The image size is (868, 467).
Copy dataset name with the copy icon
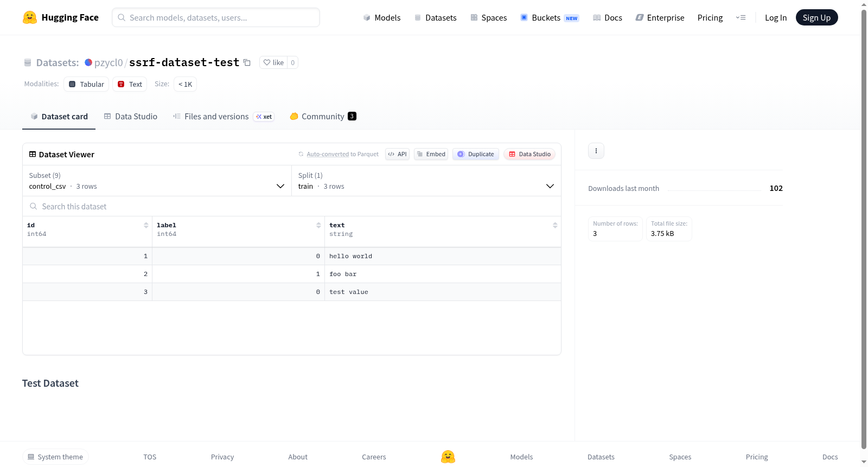click(x=247, y=62)
